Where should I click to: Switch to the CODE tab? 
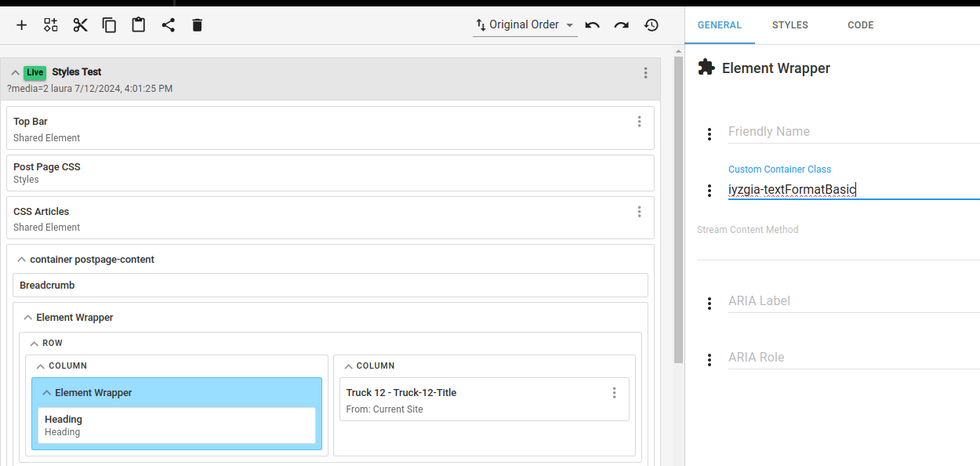click(x=860, y=25)
